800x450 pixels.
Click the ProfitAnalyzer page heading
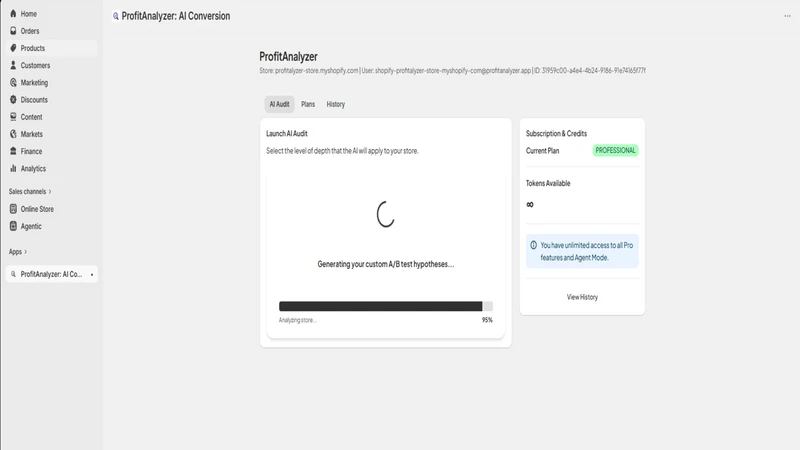(x=288, y=57)
